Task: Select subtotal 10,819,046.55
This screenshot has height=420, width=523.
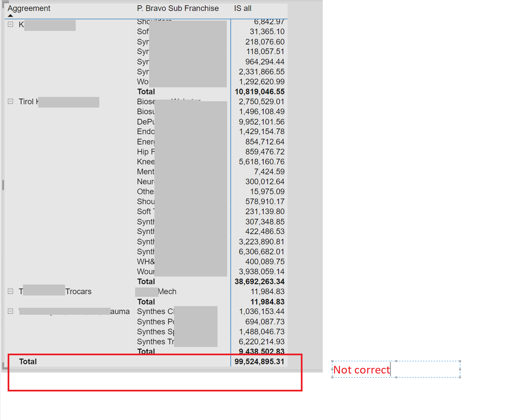Action: tap(260, 92)
